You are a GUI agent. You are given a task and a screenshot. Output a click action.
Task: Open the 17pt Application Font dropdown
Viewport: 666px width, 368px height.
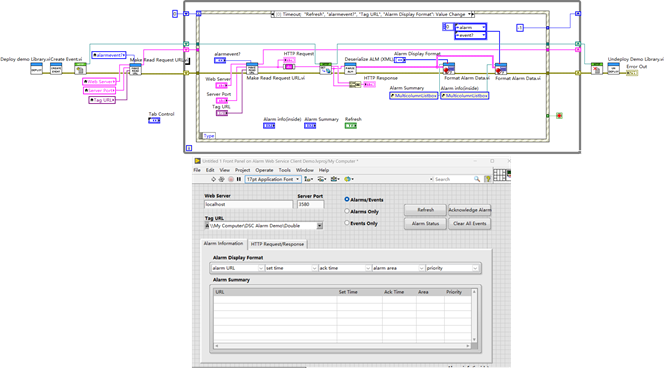pos(273,179)
